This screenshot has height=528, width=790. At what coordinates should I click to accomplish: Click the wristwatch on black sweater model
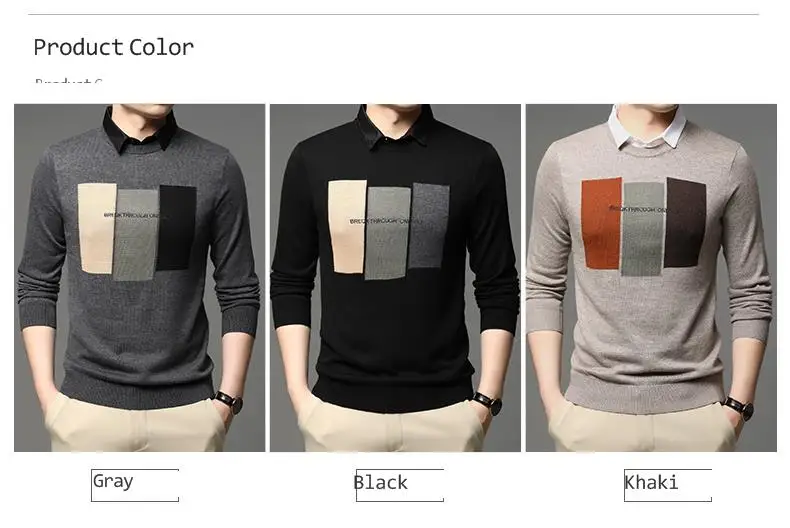tap(488, 403)
